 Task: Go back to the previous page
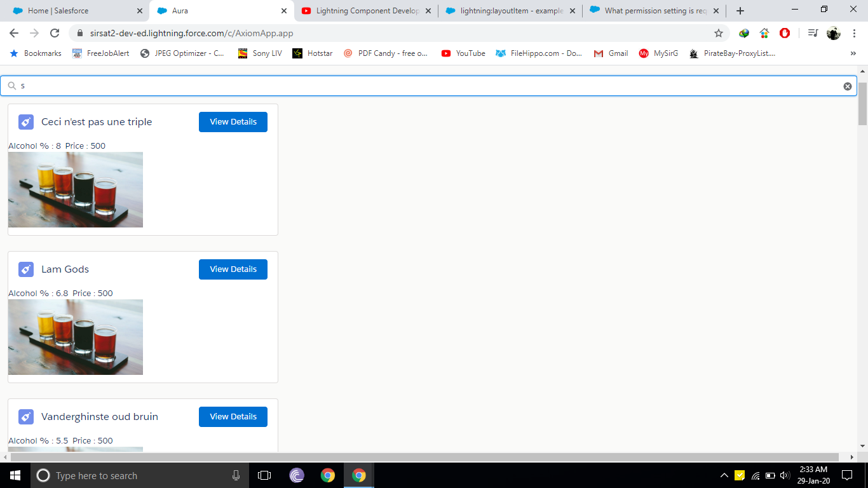click(14, 33)
